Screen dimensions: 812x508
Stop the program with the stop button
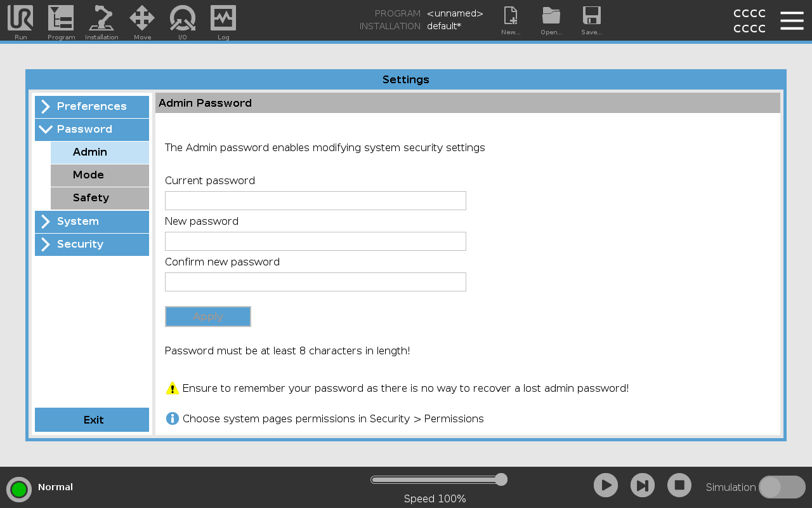(679, 485)
